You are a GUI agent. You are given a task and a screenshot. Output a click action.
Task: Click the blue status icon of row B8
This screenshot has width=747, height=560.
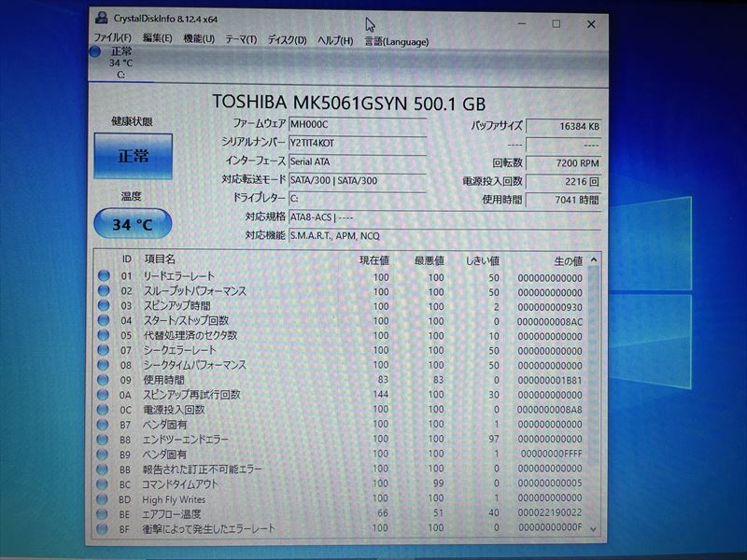coord(103,439)
